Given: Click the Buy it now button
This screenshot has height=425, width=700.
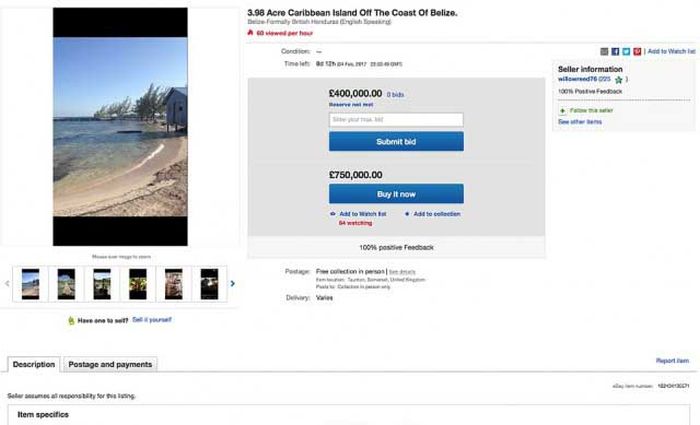Looking at the screenshot, I should [x=396, y=194].
